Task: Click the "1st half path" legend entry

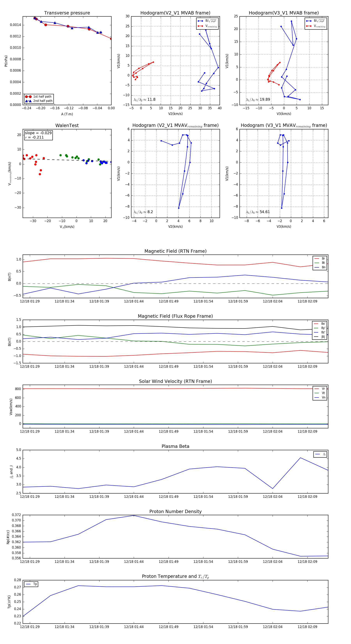Action: tap(39, 96)
